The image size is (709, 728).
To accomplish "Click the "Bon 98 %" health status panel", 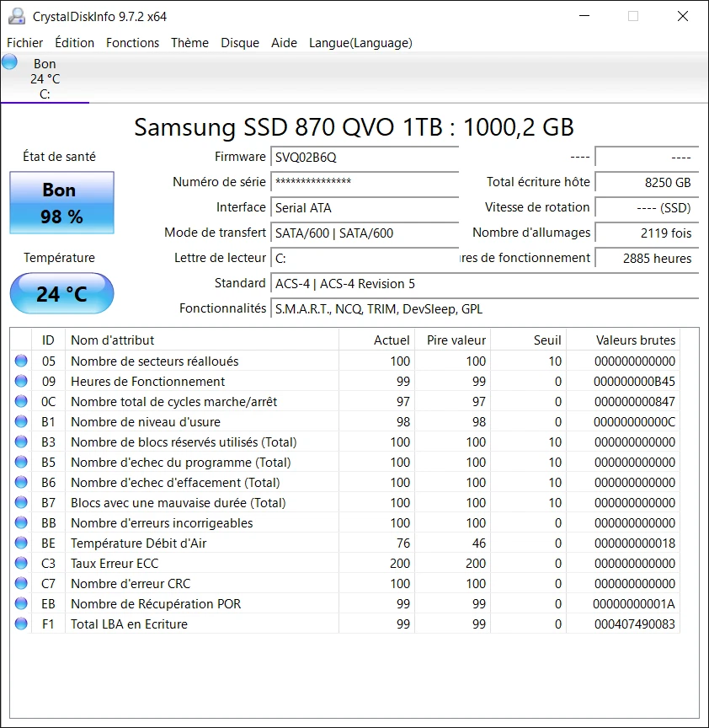I will tap(61, 202).
